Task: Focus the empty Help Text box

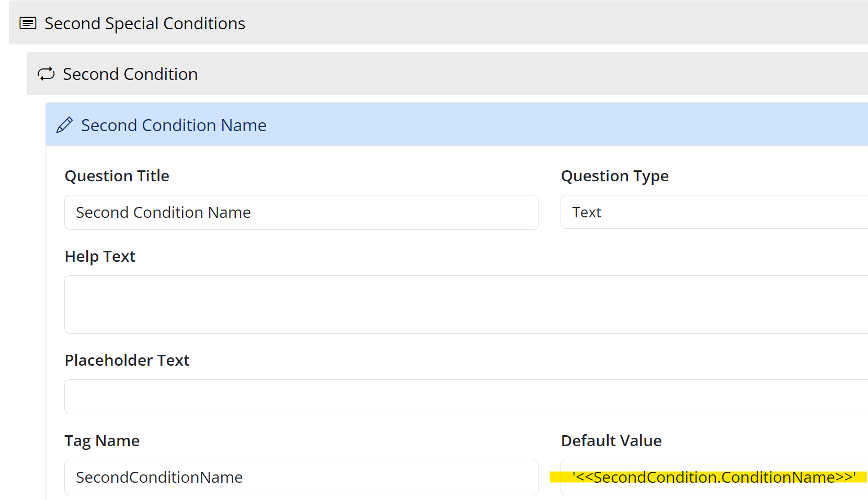Action: point(465,305)
